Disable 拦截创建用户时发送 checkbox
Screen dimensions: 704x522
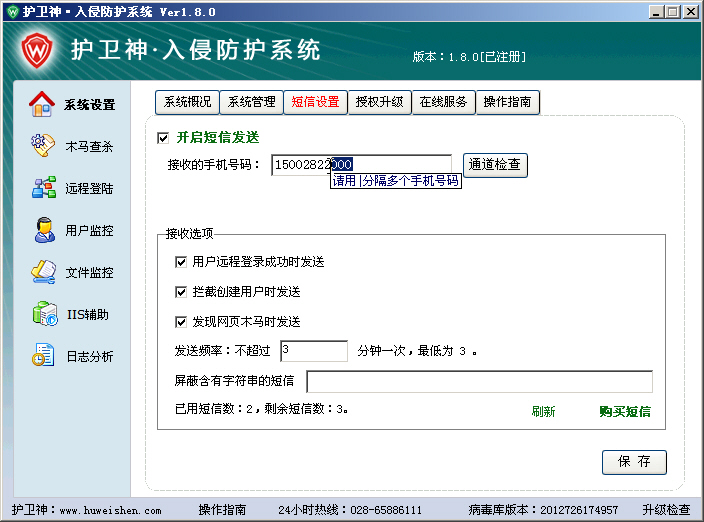pyautogui.click(x=181, y=292)
